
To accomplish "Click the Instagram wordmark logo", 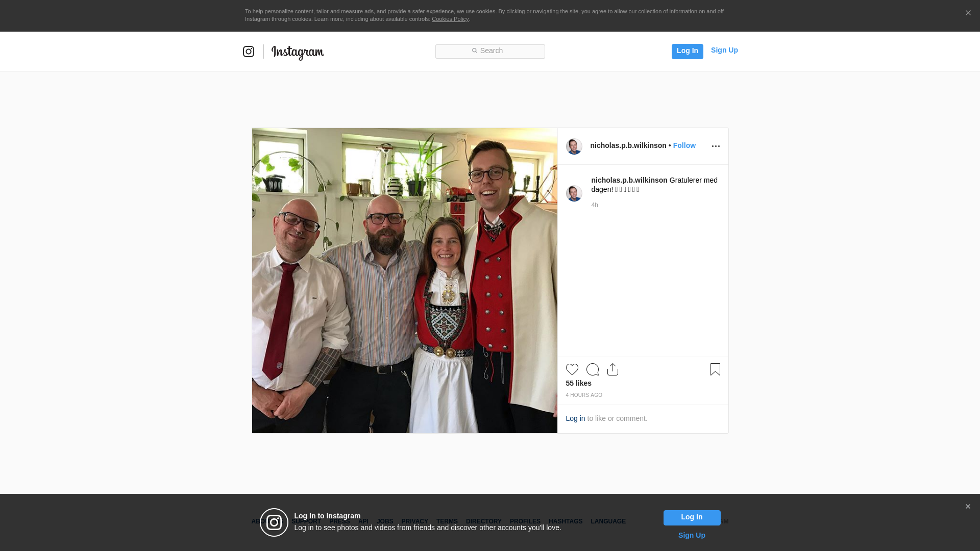I will click(298, 53).
